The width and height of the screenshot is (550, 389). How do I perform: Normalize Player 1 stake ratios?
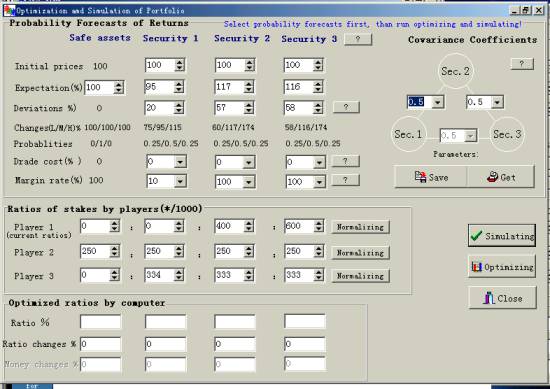[360, 227]
